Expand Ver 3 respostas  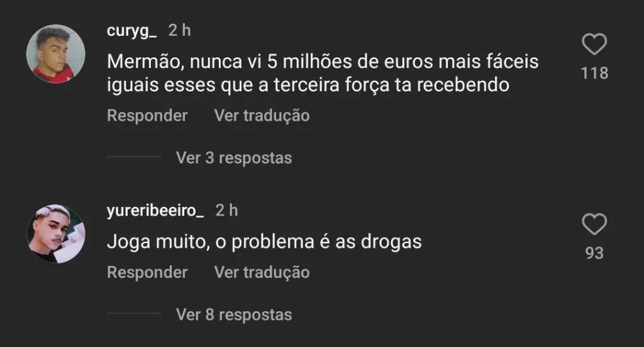point(234,158)
